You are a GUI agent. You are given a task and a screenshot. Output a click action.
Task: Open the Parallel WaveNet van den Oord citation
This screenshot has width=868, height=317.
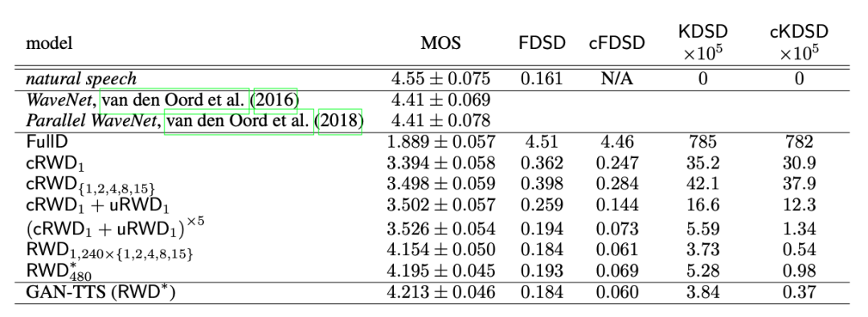pyautogui.click(x=240, y=121)
